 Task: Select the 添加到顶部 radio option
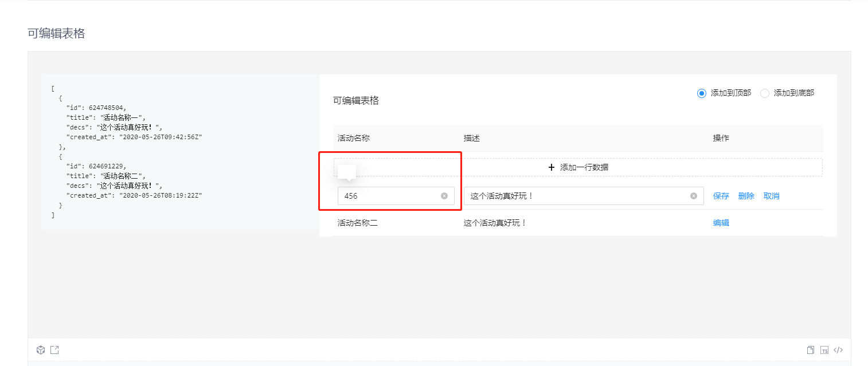[724, 93]
